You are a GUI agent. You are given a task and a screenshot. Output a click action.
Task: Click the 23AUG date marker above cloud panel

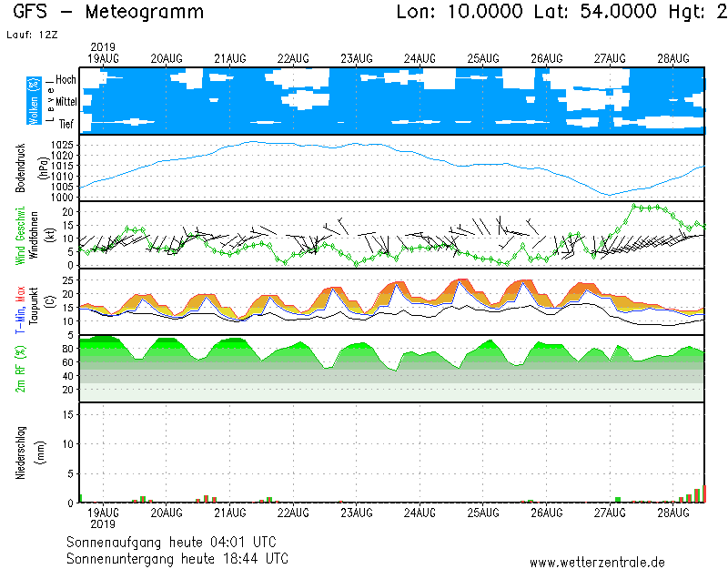pyautogui.click(x=357, y=58)
